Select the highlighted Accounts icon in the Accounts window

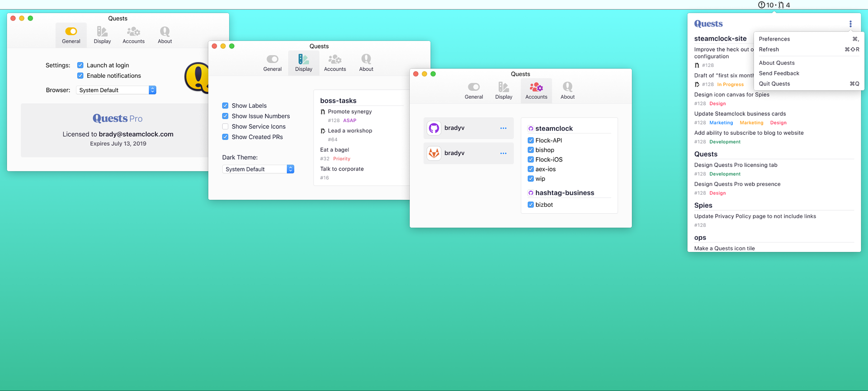coord(536,86)
